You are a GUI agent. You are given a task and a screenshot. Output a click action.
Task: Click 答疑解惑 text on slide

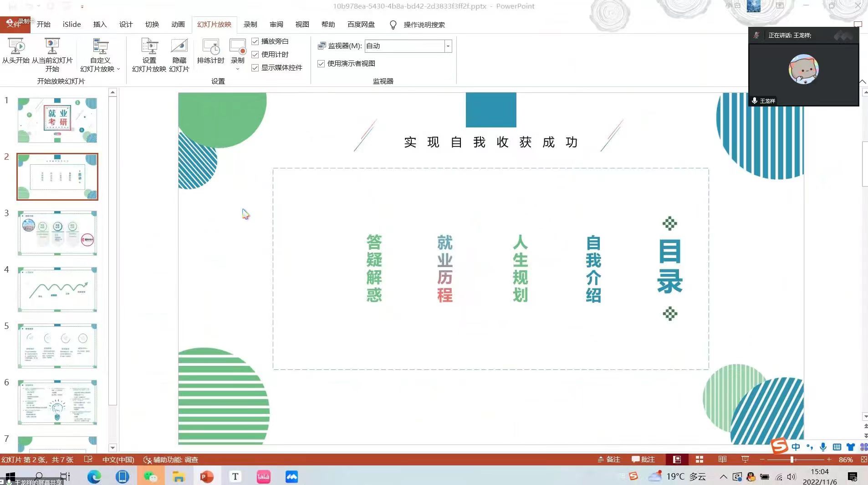pyautogui.click(x=374, y=269)
